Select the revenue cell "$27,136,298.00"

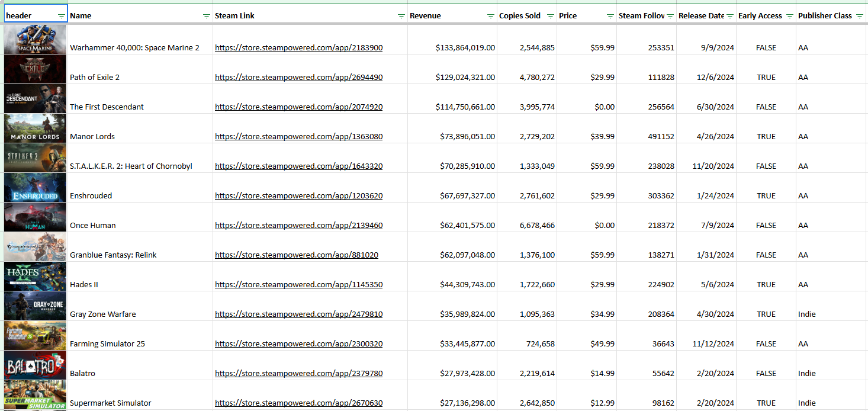tap(452, 395)
